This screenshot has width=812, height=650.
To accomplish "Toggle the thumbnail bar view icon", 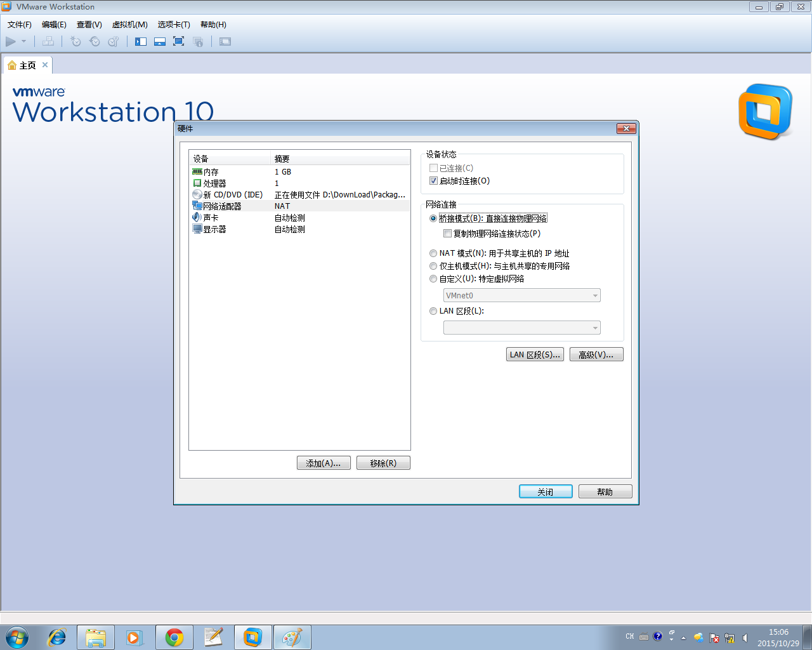I will [x=160, y=41].
